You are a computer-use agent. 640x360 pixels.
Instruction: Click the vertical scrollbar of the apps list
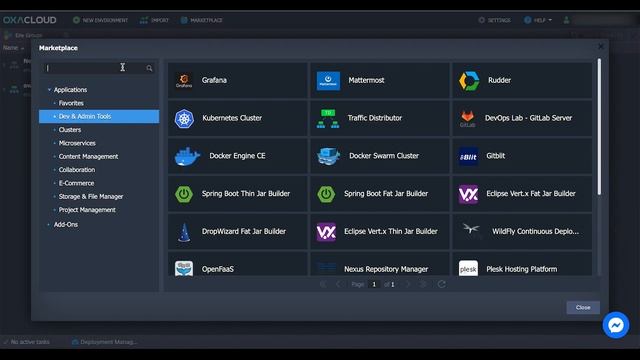pos(599,127)
